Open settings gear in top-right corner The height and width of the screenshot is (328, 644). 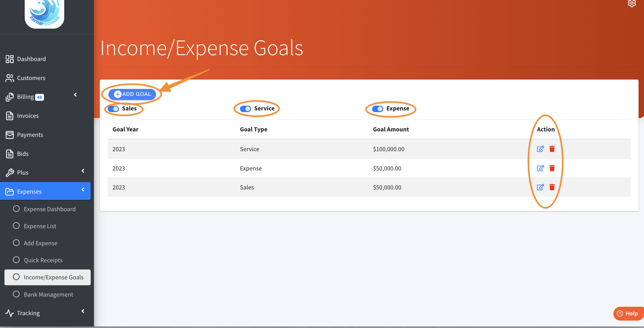click(x=632, y=3)
